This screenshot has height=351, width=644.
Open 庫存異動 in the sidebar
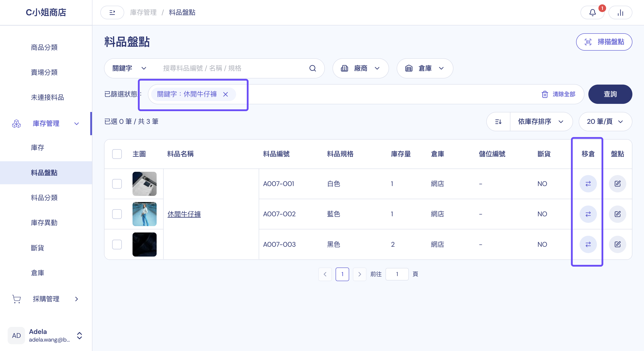coord(44,223)
